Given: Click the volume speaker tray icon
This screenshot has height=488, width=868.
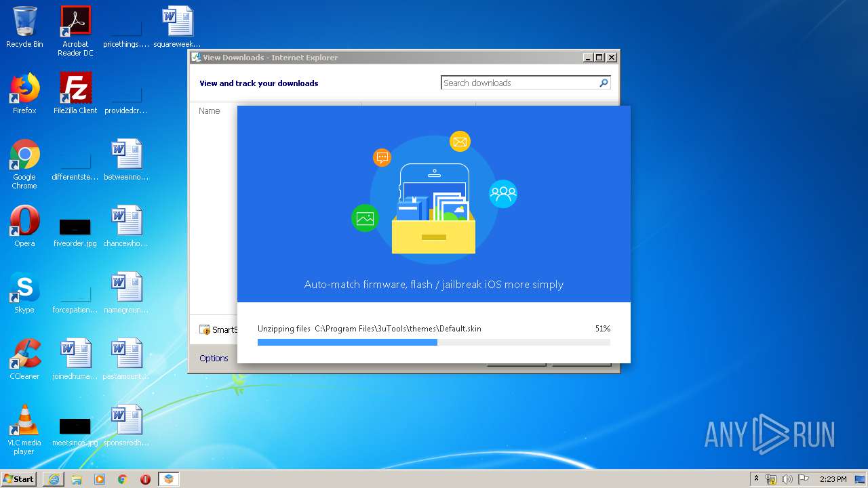Looking at the screenshot, I should point(787,479).
